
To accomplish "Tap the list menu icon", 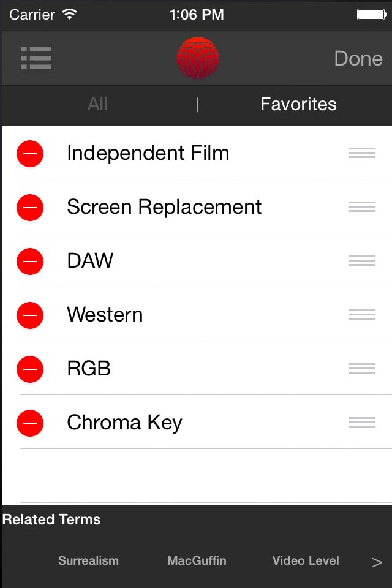I will click(x=36, y=58).
